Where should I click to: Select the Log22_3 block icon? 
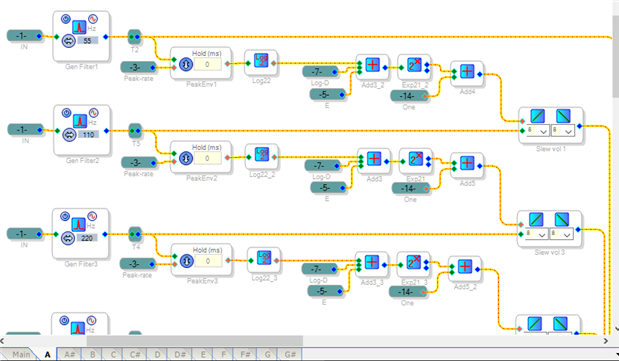(264, 258)
